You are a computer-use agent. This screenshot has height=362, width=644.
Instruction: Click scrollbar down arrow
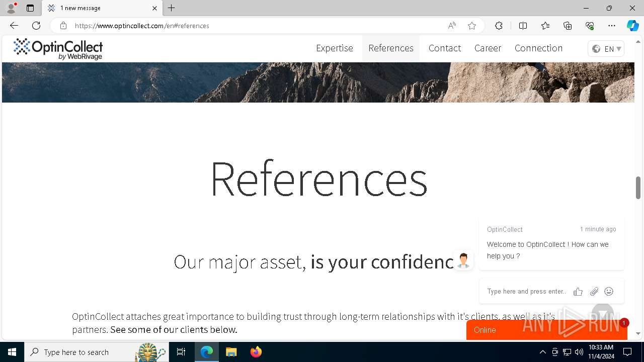[x=638, y=333]
